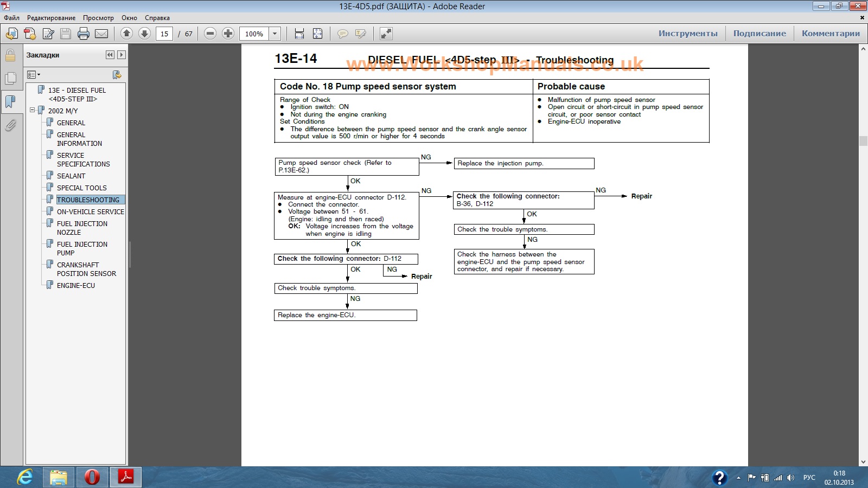Switch to read mode icon
The height and width of the screenshot is (488, 868).
point(386,34)
